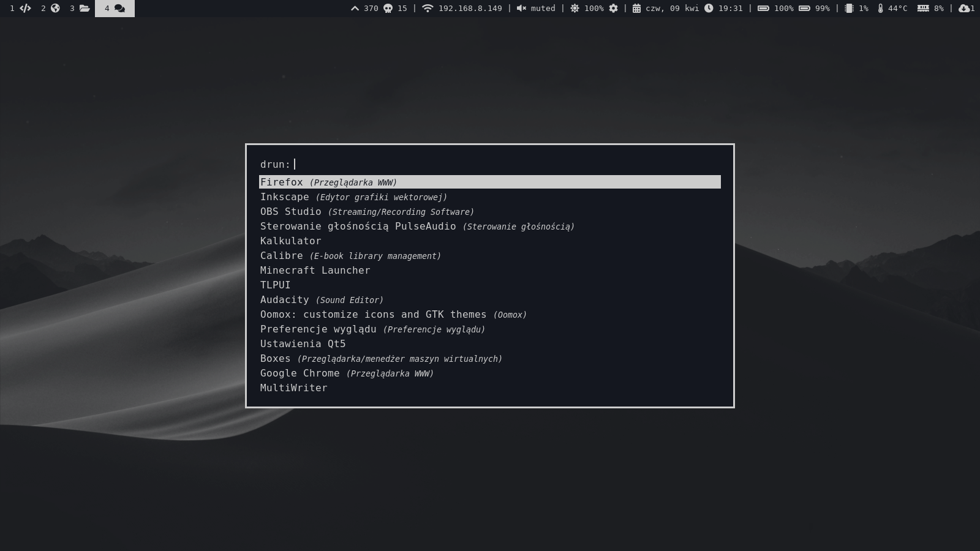Select the OBS Studio entry

[490, 211]
